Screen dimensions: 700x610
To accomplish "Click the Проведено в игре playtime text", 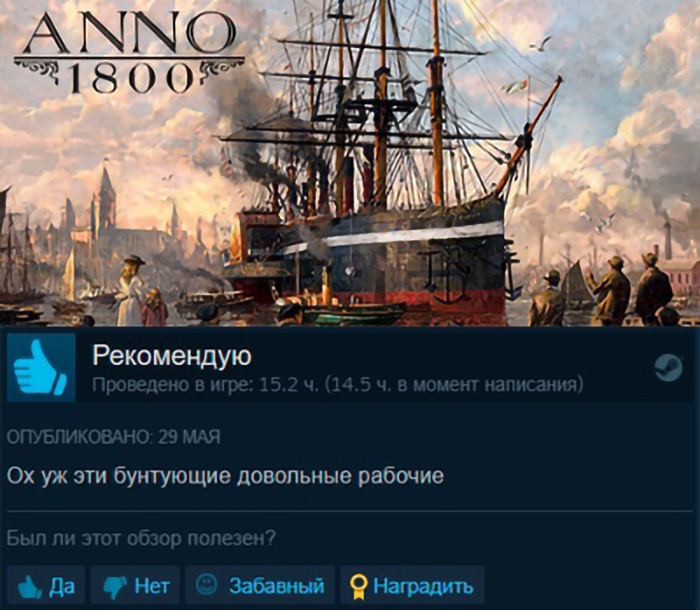I will [338, 384].
